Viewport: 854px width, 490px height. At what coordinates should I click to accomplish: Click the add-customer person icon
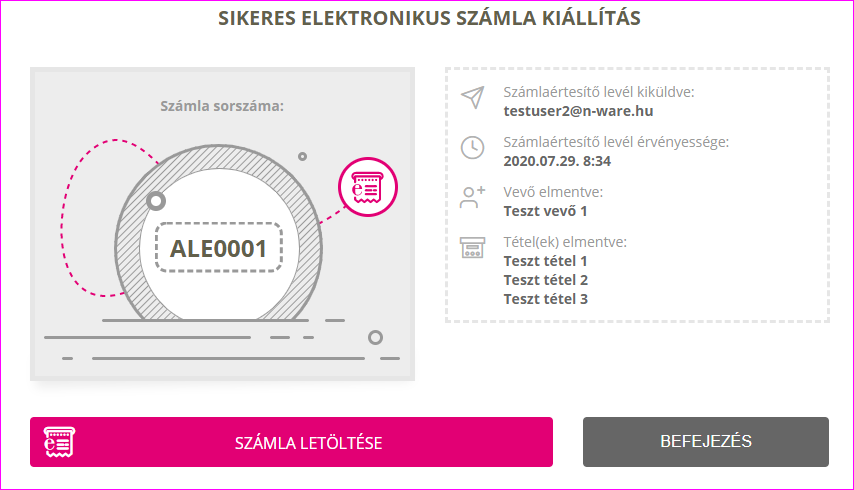point(472,197)
